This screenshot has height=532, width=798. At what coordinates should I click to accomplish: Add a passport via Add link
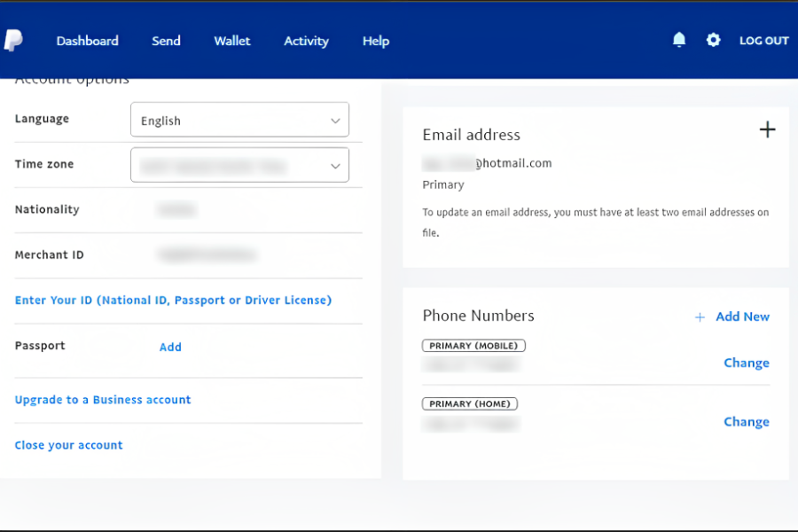[x=170, y=348]
